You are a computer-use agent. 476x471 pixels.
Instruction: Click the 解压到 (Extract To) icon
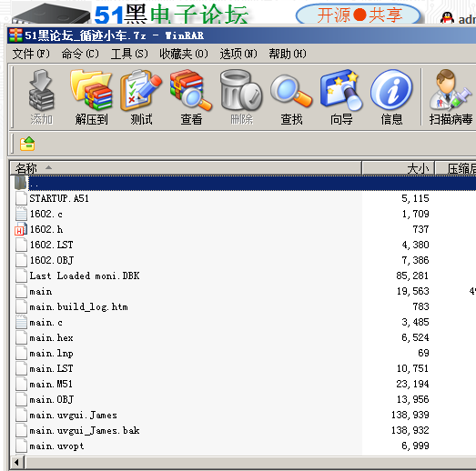coord(91,97)
